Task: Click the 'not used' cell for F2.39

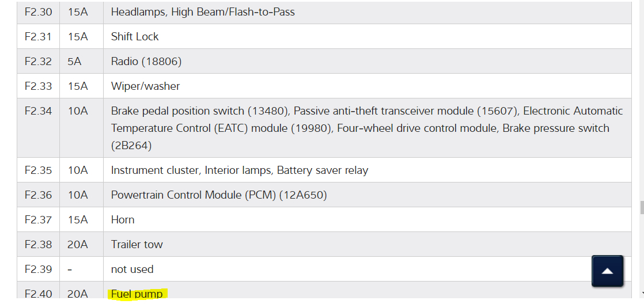Action: 132,269
